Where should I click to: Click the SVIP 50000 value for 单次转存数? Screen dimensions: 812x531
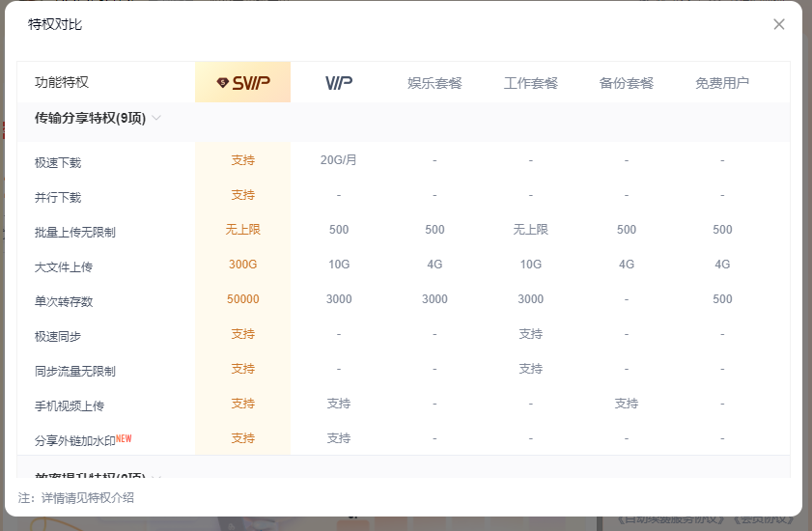pos(243,299)
